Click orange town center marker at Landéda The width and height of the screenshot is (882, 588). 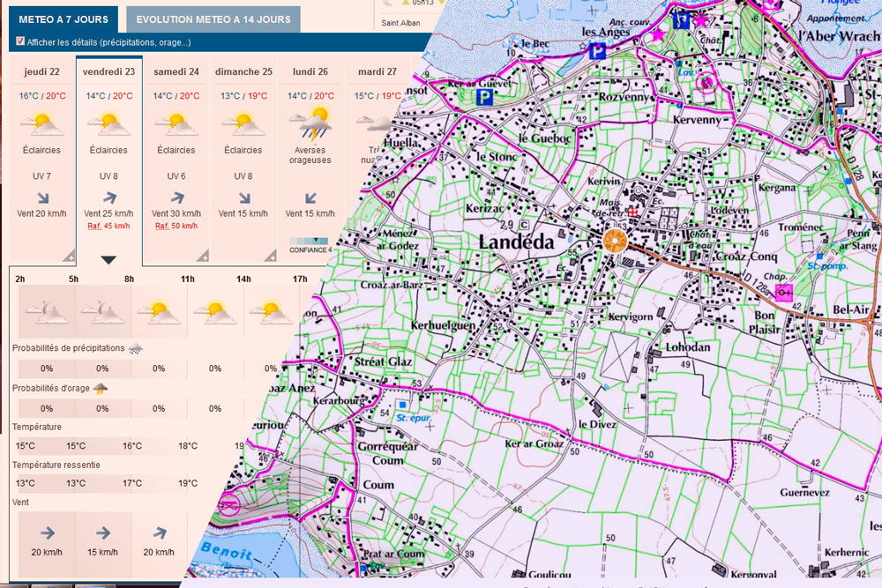click(615, 241)
